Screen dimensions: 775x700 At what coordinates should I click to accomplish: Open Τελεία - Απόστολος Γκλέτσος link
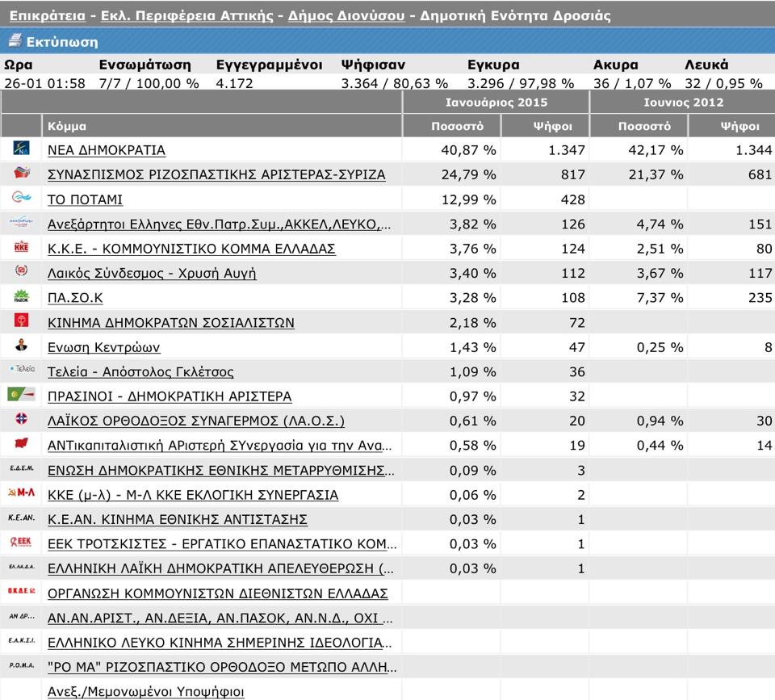[140, 371]
